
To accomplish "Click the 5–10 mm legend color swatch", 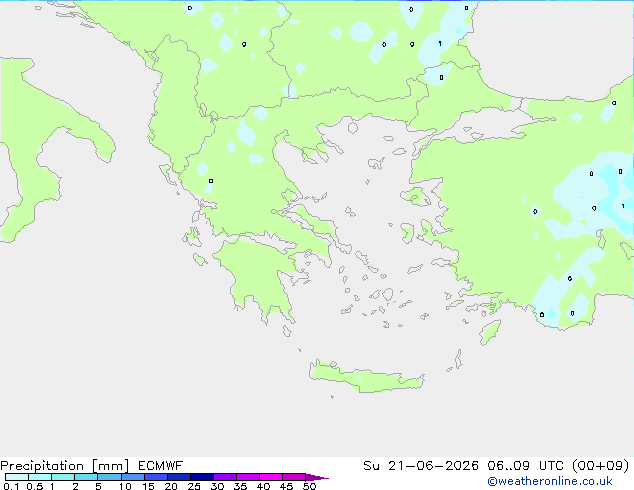I will [x=109, y=477].
